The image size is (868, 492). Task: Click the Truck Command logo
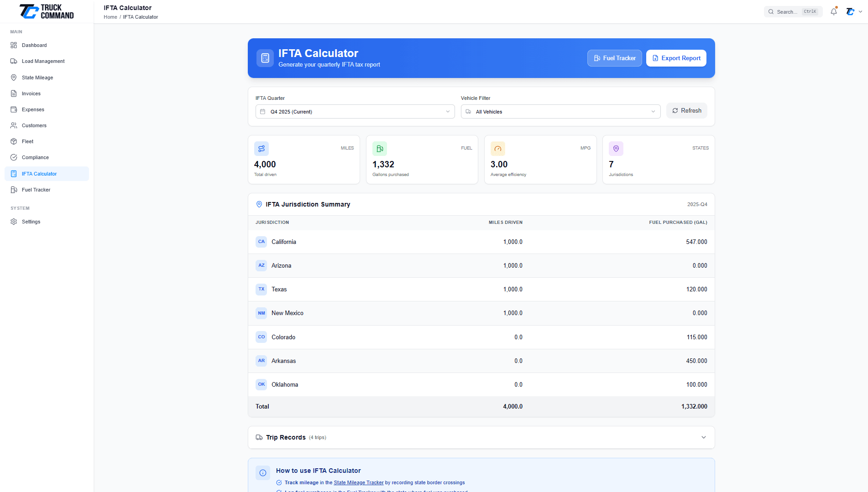point(46,11)
